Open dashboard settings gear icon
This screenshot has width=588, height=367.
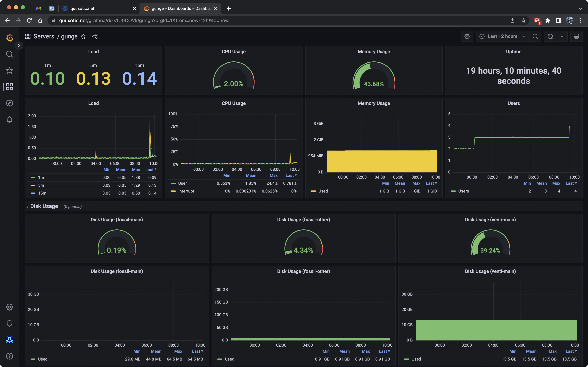pyautogui.click(x=467, y=36)
